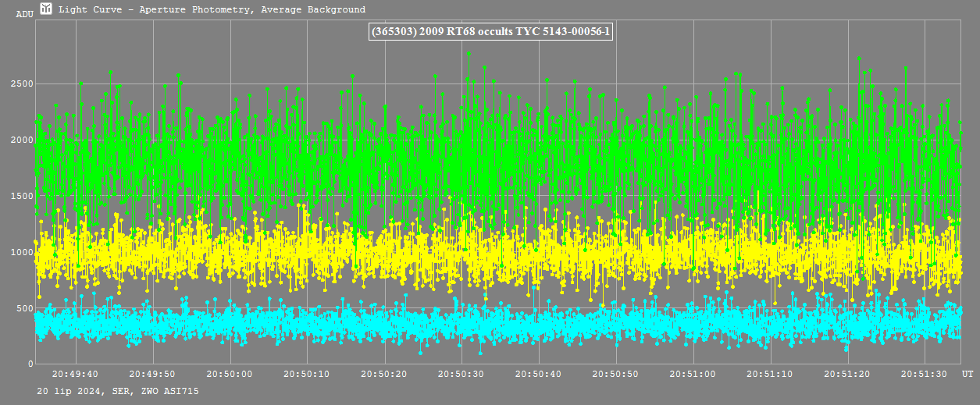980x405 pixels.
Task: Click the 20:50:50 time tick label
Action: pyautogui.click(x=616, y=374)
